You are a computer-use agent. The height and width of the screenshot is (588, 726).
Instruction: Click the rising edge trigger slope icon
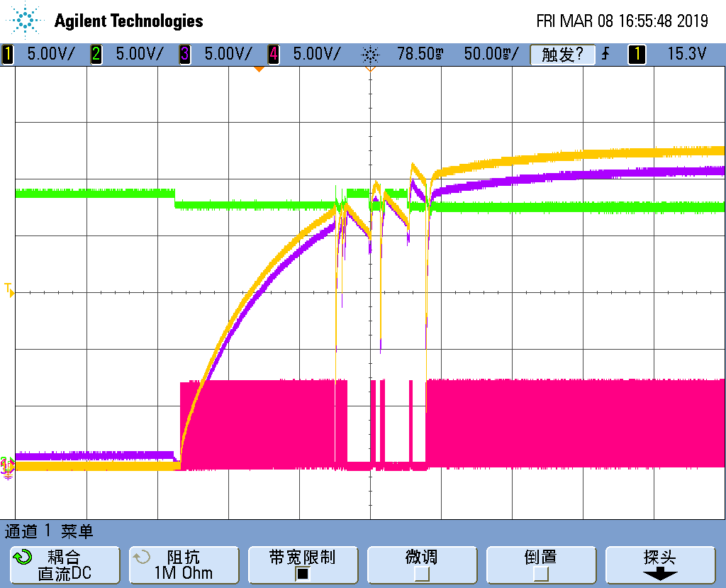pos(605,54)
